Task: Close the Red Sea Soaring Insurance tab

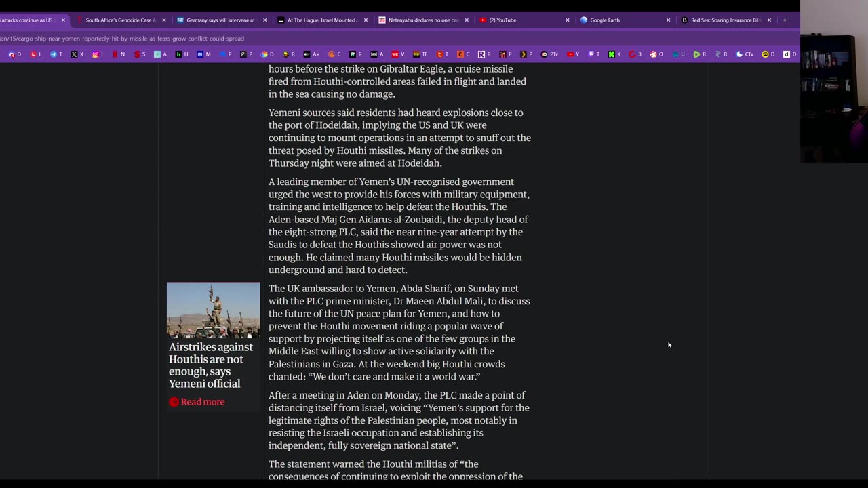Action: (x=769, y=20)
